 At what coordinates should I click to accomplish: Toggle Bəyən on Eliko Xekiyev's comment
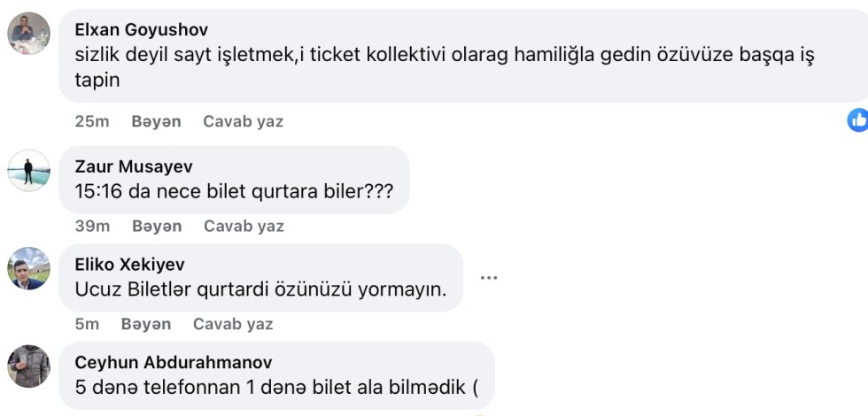(x=146, y=324)
